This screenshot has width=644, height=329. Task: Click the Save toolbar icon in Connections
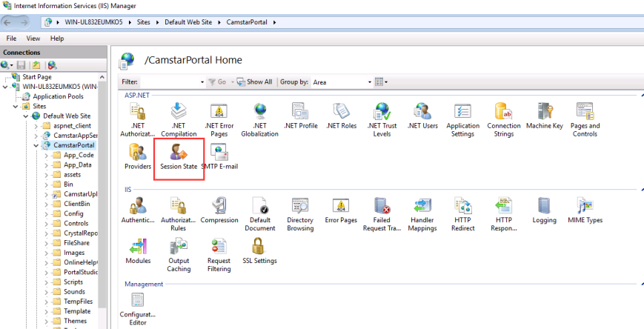click(21, 65)
